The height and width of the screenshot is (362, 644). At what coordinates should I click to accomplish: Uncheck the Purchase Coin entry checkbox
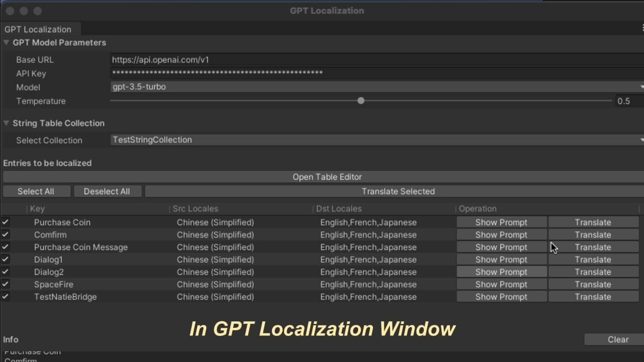[x=6, y=222]
